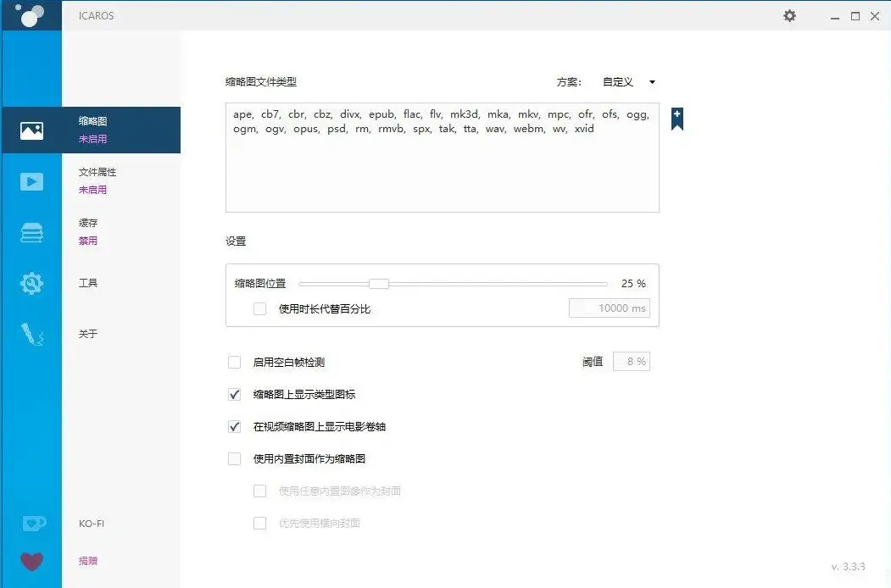The height and width of the screenshot is (588, 891).
Task: Click the Icaros logo icon
Action: click(x=29, y=15)
